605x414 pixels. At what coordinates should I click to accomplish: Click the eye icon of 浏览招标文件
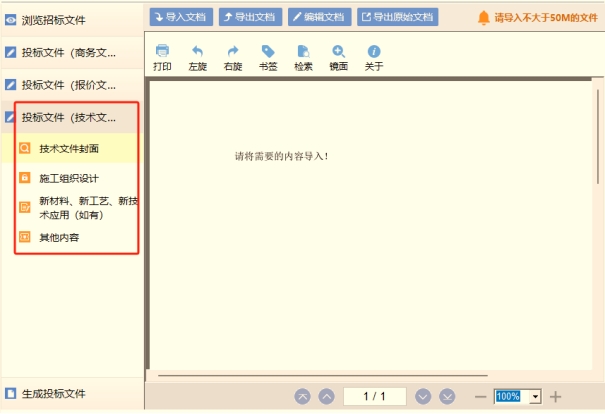point(10,20)
